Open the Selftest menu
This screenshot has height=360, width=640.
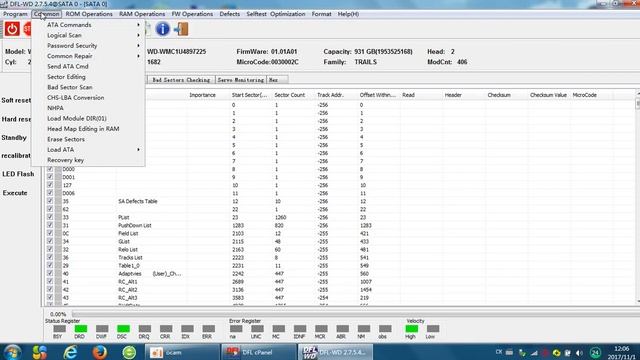tap(256, 14)
